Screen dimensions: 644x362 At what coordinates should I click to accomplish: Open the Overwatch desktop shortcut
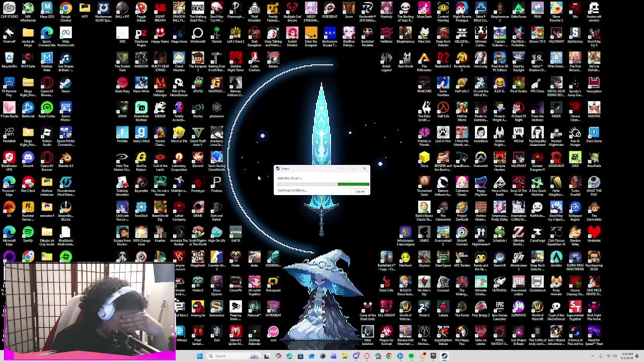(x=480, y=160)
